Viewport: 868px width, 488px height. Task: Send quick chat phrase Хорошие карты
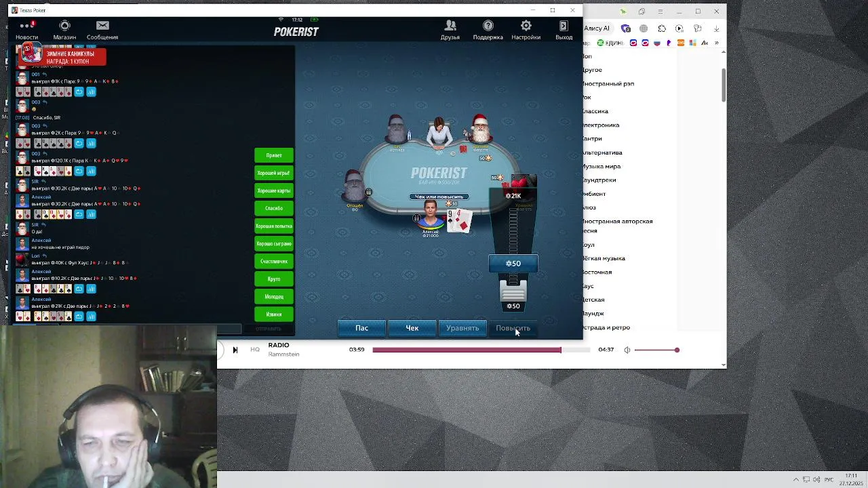(274, 190)
